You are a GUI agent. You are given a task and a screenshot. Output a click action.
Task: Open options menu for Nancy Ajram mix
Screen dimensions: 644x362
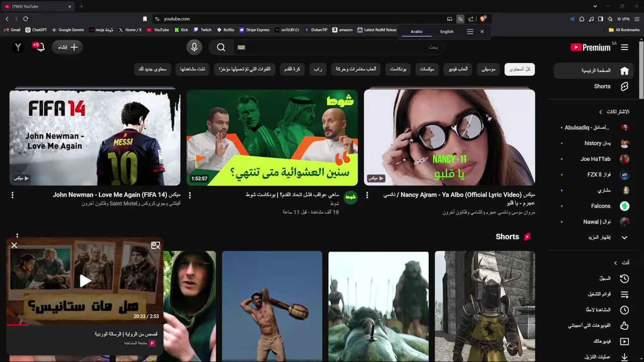point(367,195)
